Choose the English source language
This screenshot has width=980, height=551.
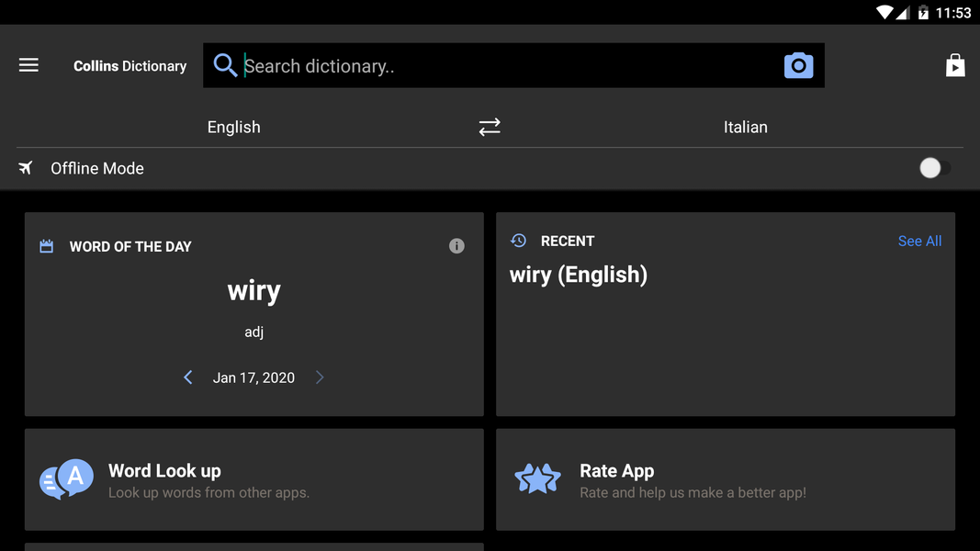[x=233, y=127]
